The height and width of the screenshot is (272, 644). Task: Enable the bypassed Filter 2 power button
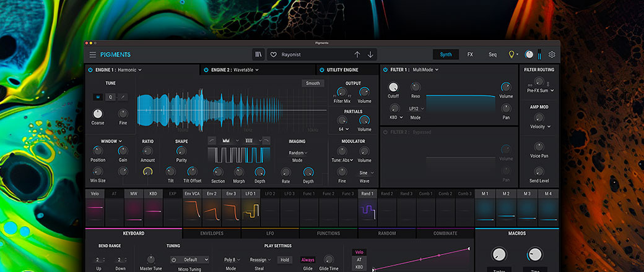tap(385, 132)
